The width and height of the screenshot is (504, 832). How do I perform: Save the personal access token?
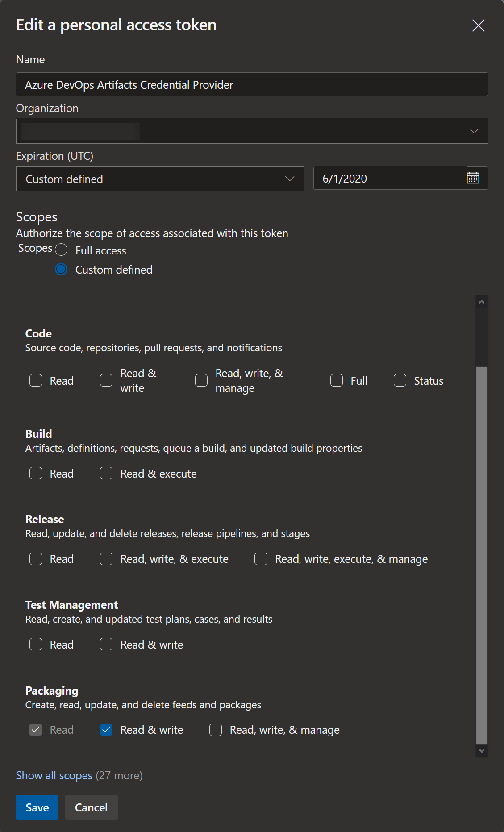37,807
